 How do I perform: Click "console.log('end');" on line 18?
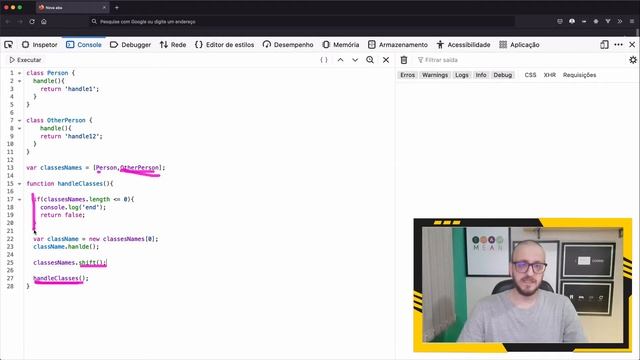pos(73,207)
